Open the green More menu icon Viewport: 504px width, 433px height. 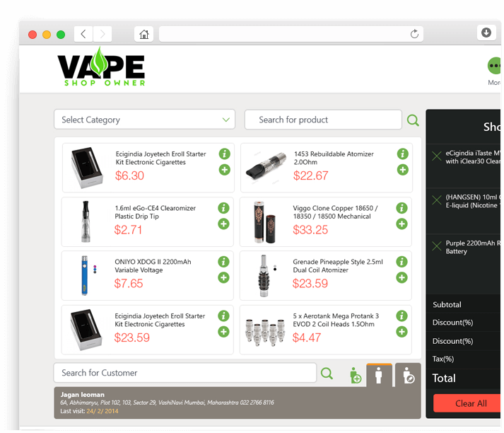pyautogui.click(x=495, y=66)
